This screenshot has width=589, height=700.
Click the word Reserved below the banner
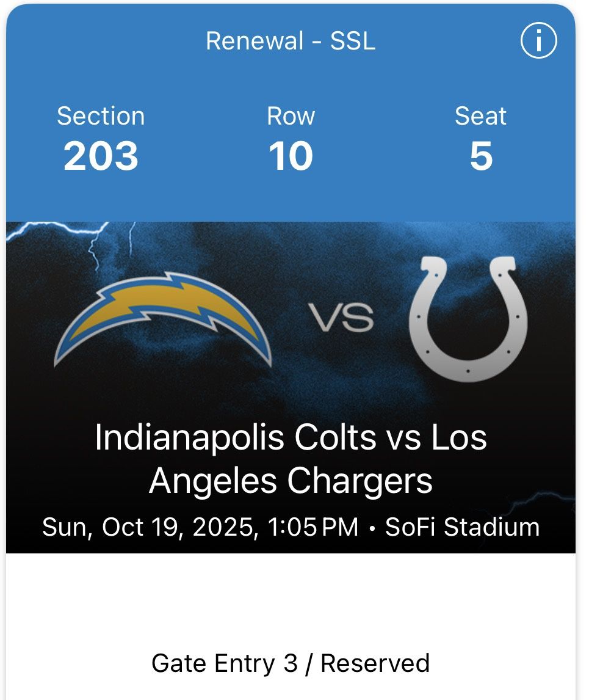[375, 663]
